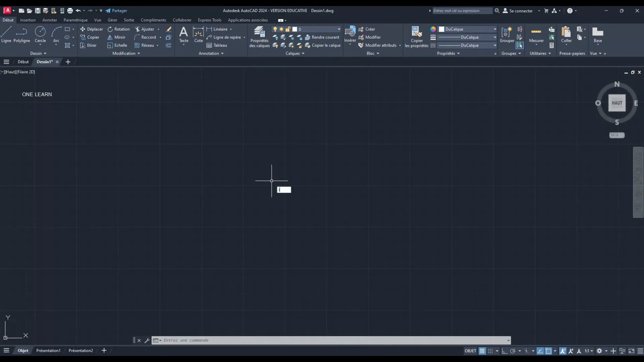
Task: Click Copier les propriétés tool
Action: [x=417, y=37]
